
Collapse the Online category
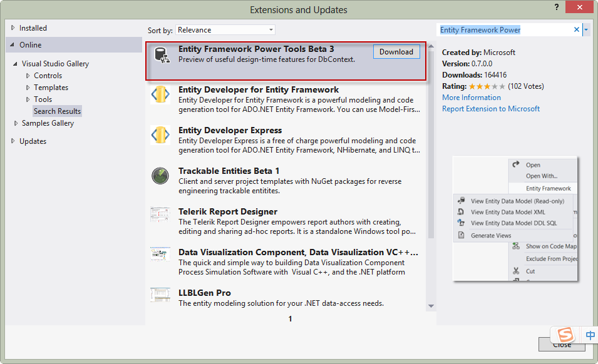coord(12,44)
